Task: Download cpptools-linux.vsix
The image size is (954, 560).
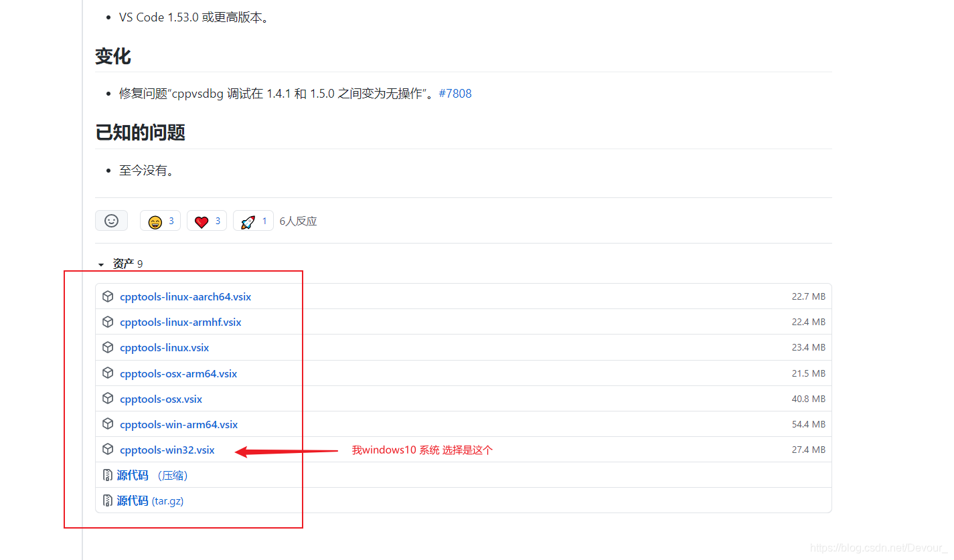Action: tap(164, 347)
